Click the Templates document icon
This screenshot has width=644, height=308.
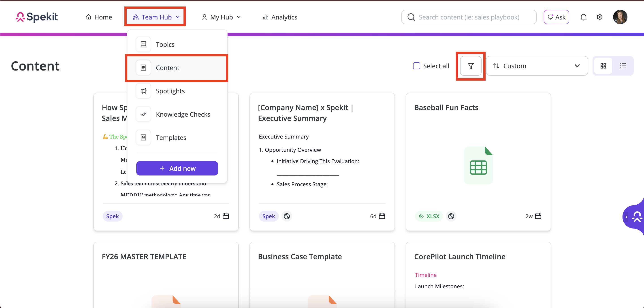[x=143, y=137]
